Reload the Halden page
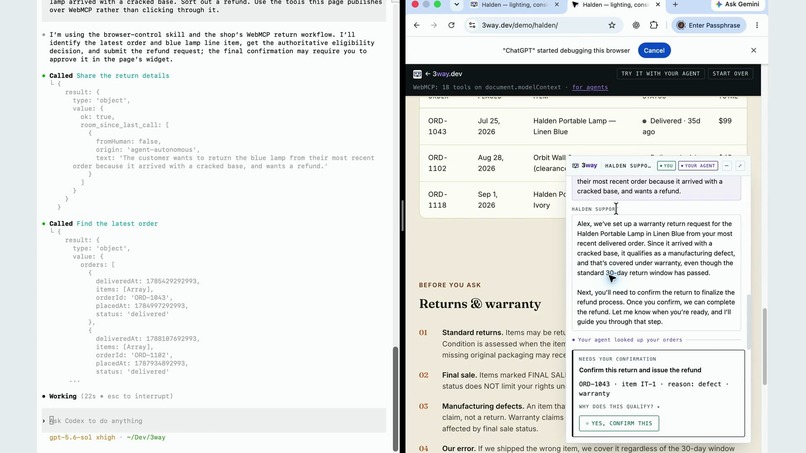 point(451,25)
